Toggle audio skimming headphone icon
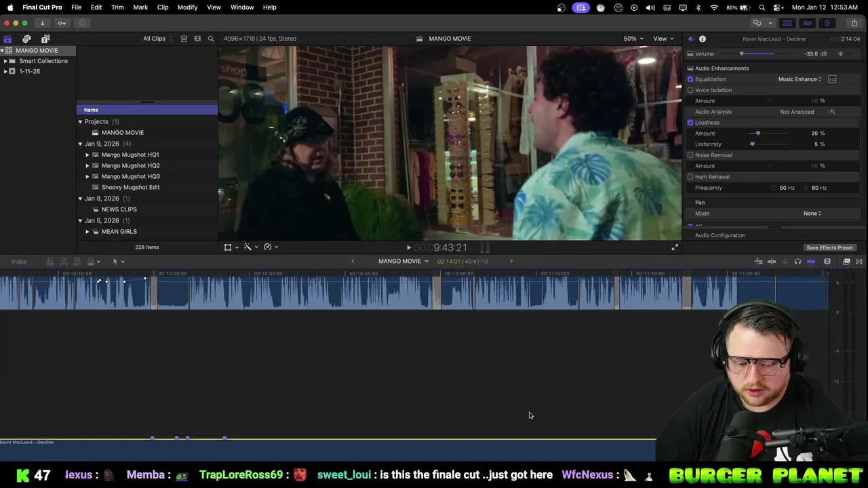The width and height of the screenshot is (868, 488). (797, 262)
